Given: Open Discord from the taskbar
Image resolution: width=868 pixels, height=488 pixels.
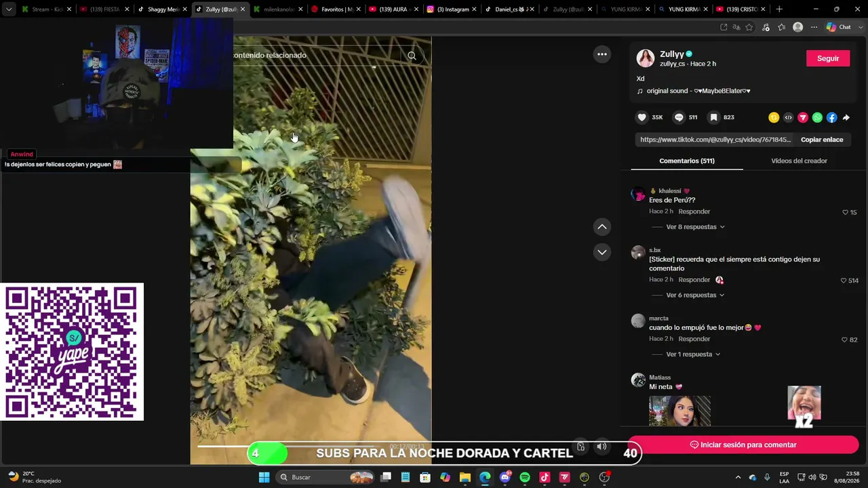Looking at the screenshot, I should click(505, 477).
